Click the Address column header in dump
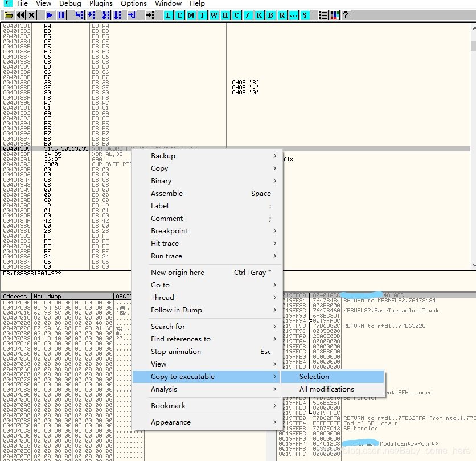The height and width of the screenshot is (461, 476). coord(17,296)
